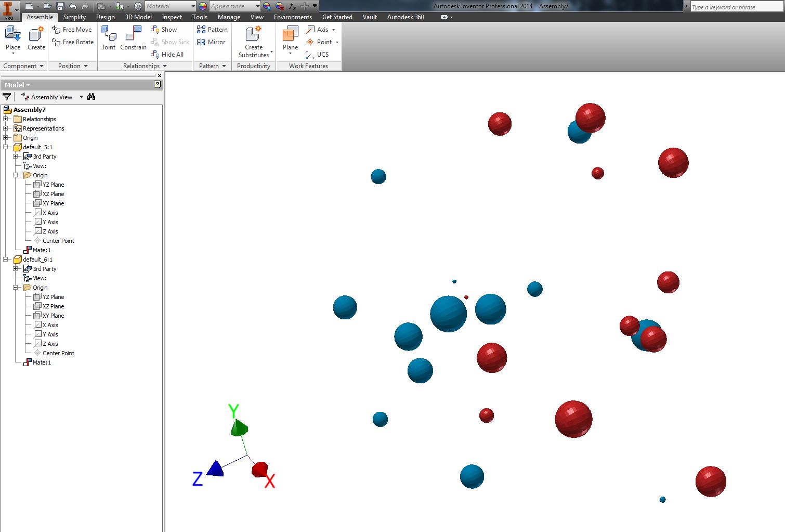Switch to the 3D Model ribbon tab
785x532 pixels.
pos(138,17)
